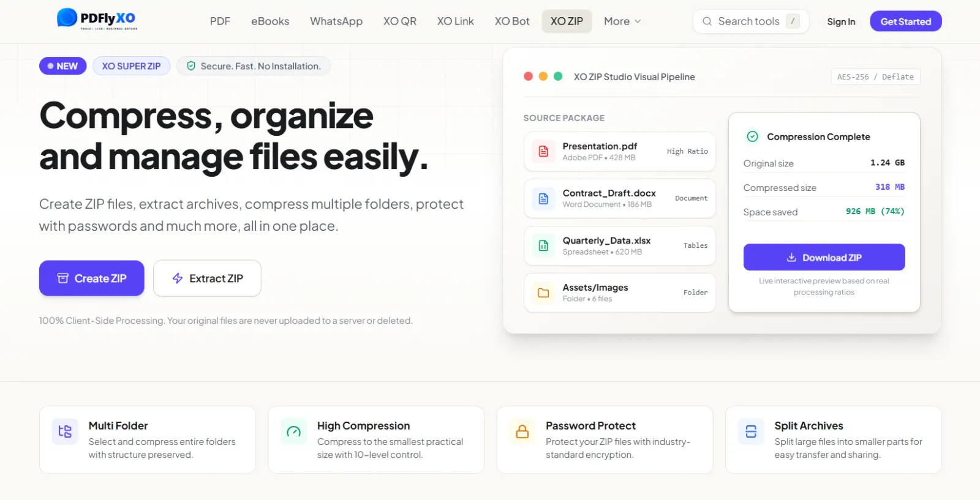The image size is (980, 500).
Task: Click the slash shortcut key in search box
Action: [793, 21]
